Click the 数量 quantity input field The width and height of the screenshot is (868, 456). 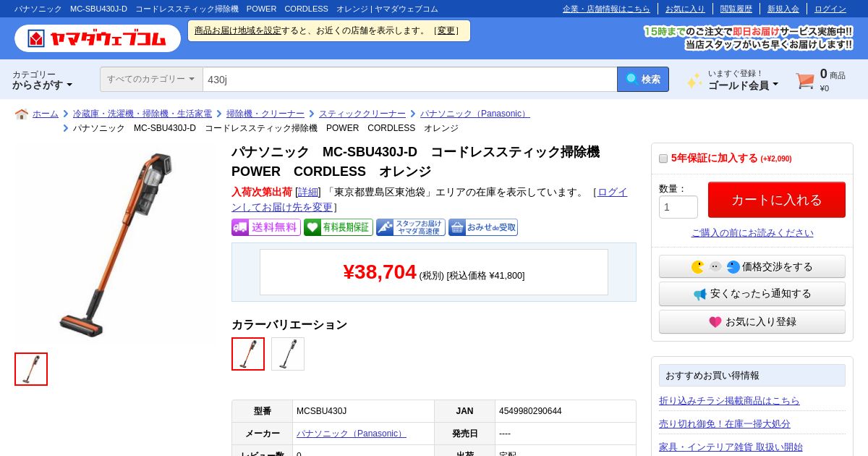pyautogui.click(x=678, y=207)
